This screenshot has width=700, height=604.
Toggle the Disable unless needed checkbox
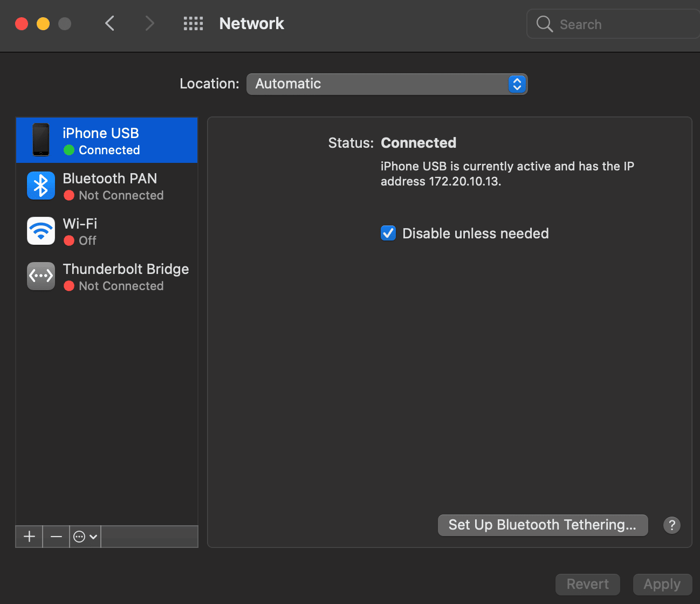(x=388, y=233)
